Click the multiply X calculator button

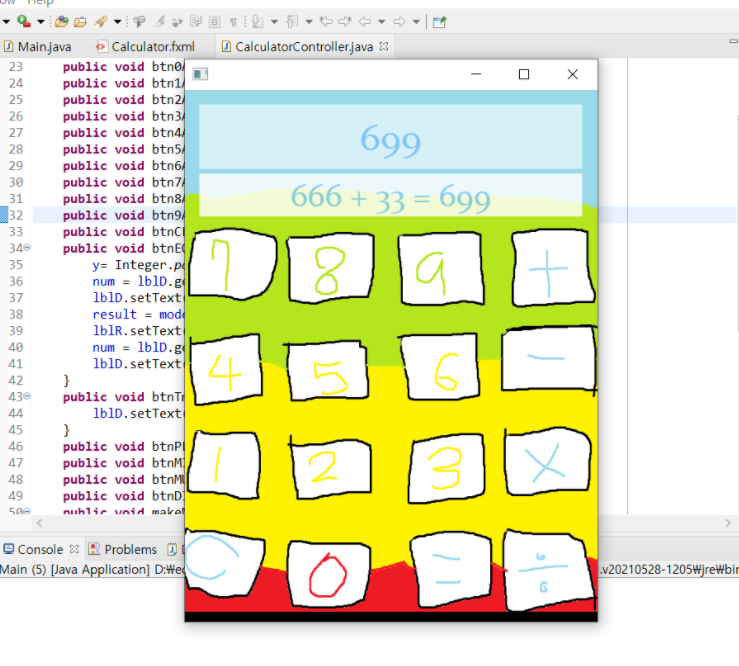pos(547,461)
